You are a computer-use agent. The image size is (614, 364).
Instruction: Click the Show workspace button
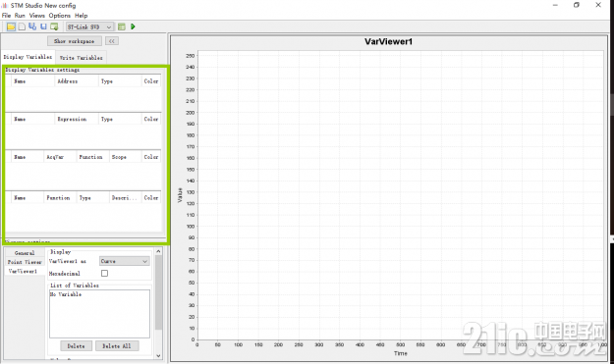(x=75, y=41)
